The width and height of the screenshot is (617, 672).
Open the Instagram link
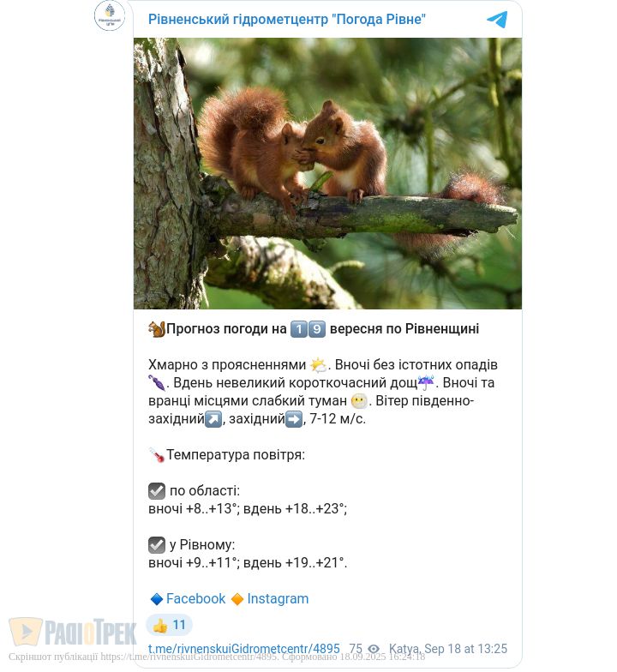tap(278, 598)
